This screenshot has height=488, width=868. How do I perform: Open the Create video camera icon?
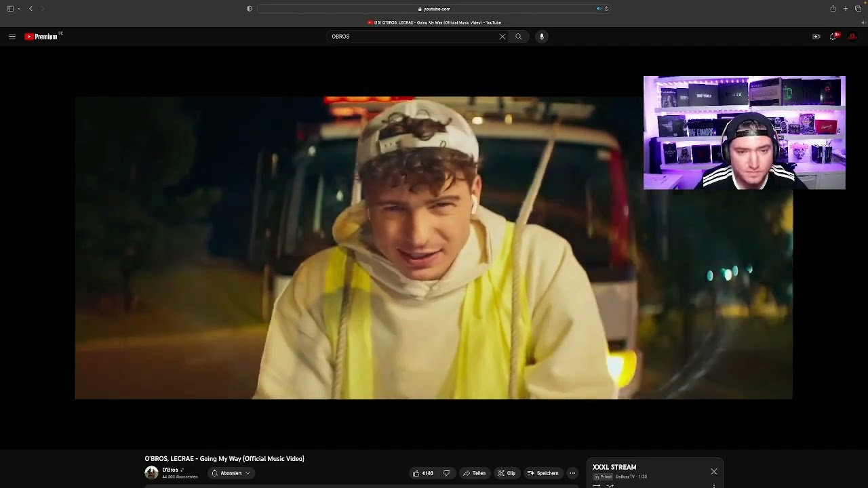coord(816,37)
